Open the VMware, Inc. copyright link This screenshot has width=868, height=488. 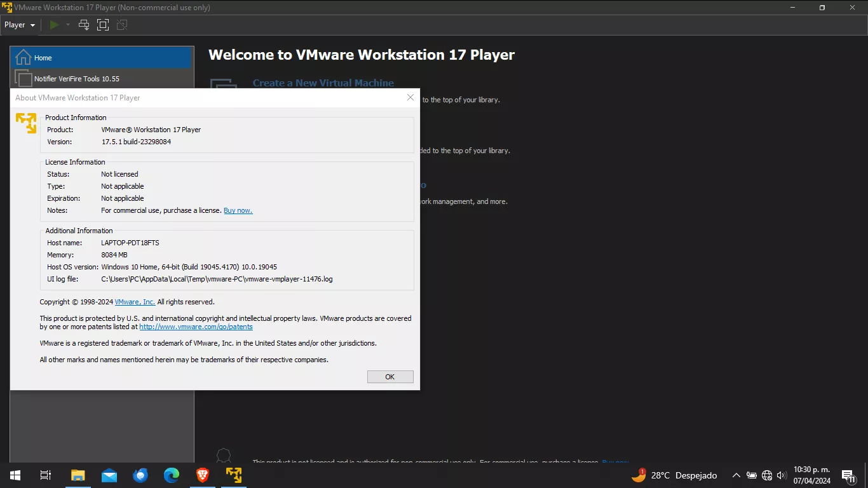(135, 302)
